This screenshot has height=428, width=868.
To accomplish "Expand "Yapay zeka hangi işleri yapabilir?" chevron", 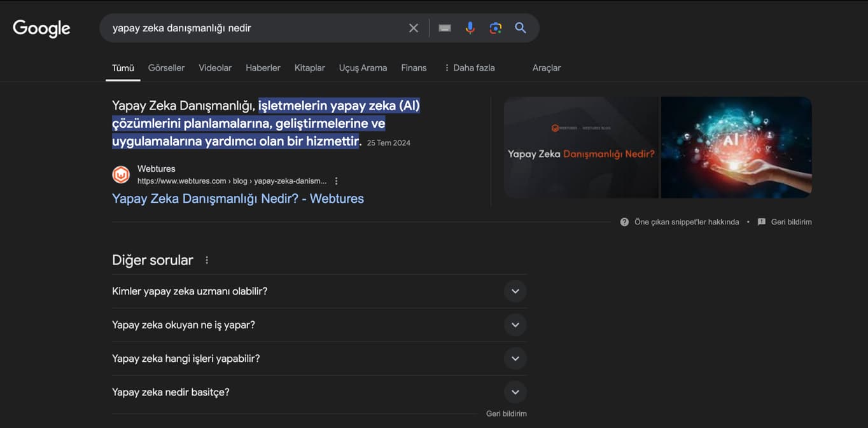I will [515, 359].
